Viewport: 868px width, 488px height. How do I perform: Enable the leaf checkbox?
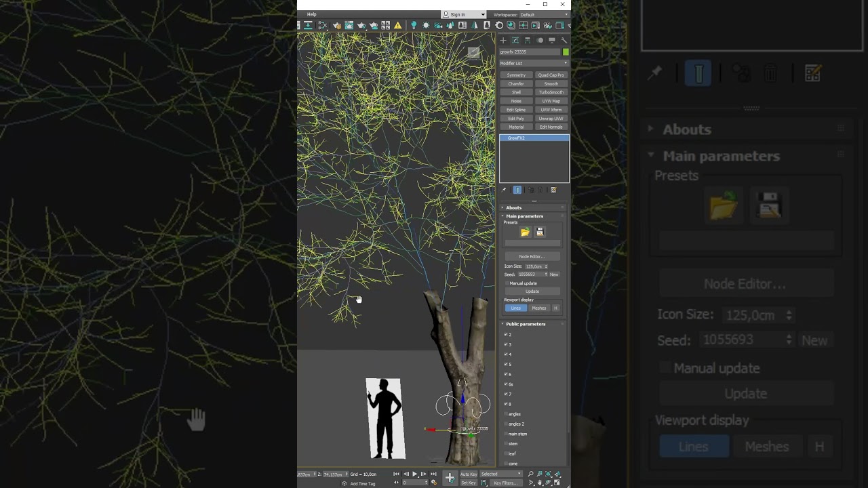tap(505, 453)
